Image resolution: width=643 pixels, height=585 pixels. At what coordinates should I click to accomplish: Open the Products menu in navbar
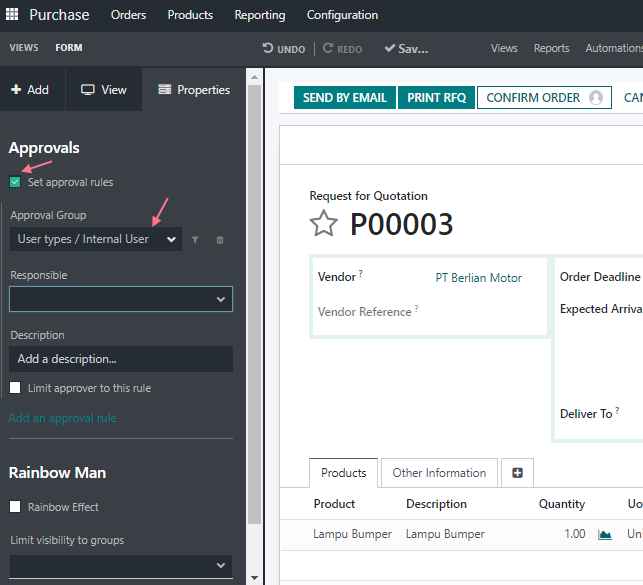pyautogui.click(x=190, y=15)
